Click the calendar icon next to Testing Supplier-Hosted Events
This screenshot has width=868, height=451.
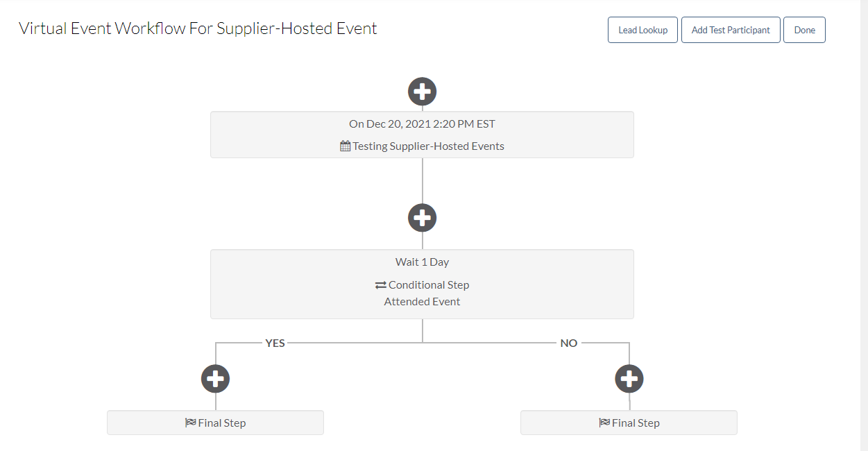tap(344, 146)
